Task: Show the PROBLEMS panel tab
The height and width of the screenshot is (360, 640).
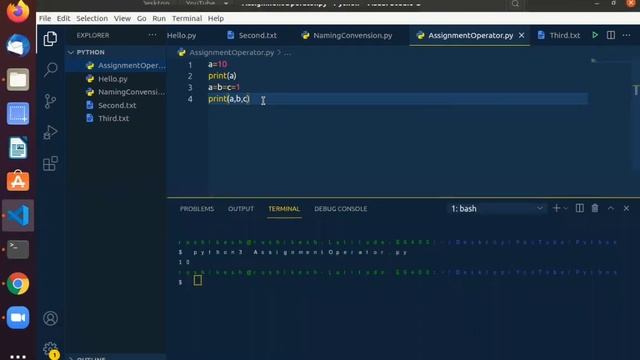Action: point(197,209)
